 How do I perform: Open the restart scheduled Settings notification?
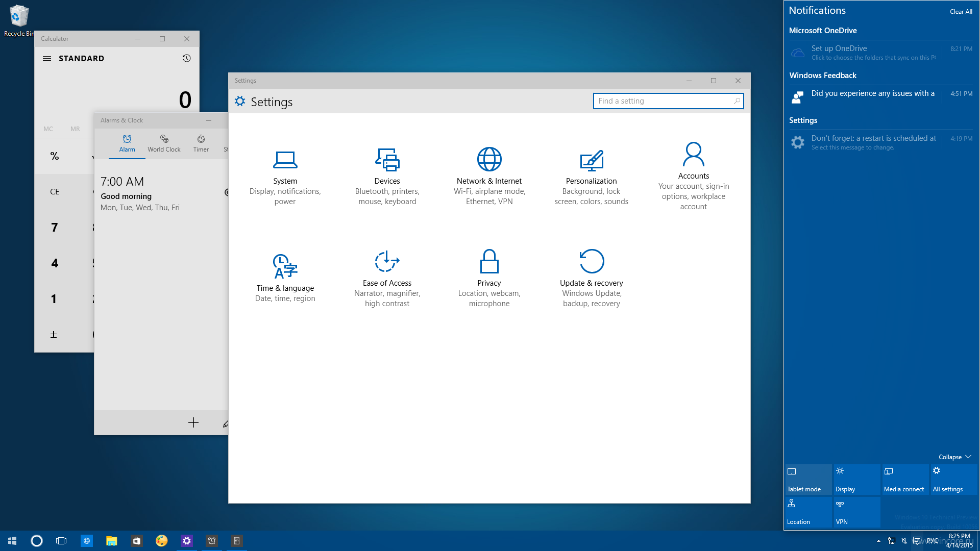(880, 142)
